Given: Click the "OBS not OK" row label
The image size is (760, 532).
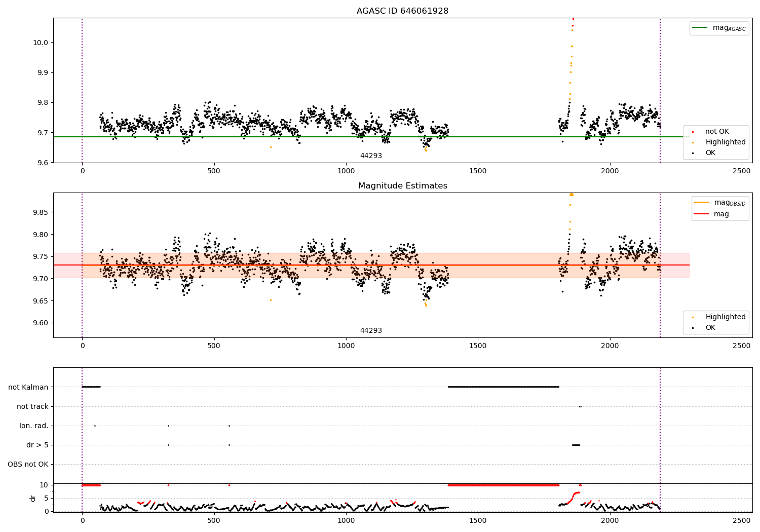Looking at the screenshot, I should tap(28, 464).
